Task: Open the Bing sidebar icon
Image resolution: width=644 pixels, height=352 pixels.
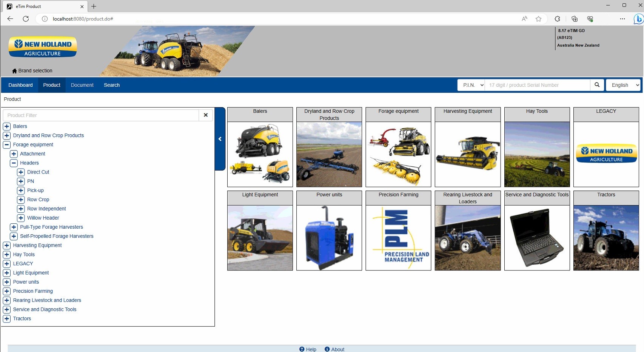Action: click(639, 19)
